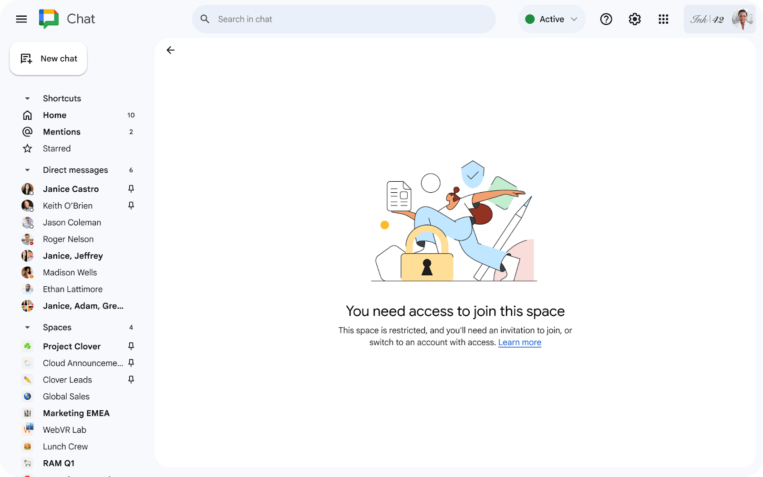
Task: Click the Global Sales globe icon
Action: (27, 396)
